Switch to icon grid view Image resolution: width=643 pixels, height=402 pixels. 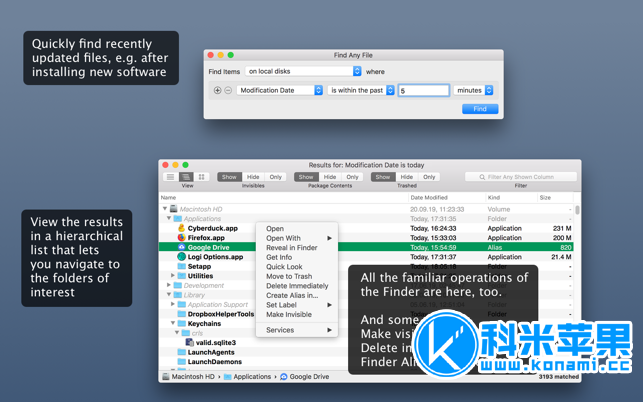click(201, 177)
